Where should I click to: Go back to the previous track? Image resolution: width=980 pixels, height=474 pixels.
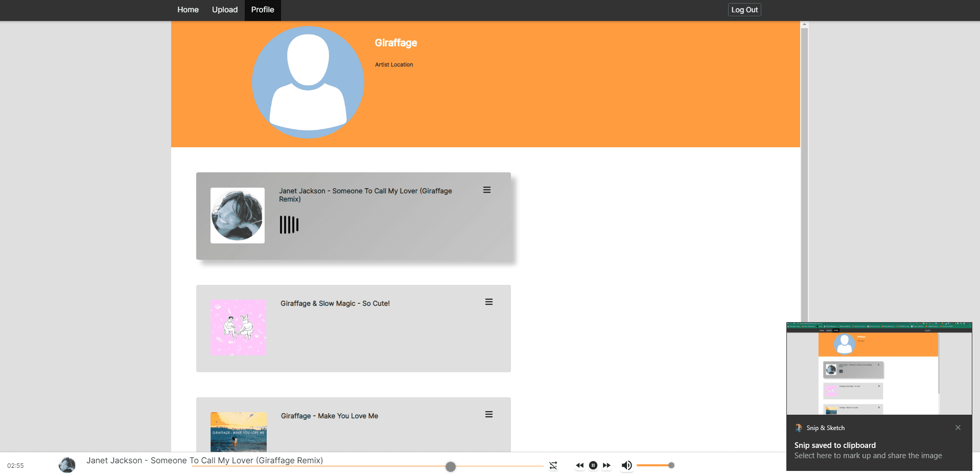pyautogui.click(x=579, y=465)
